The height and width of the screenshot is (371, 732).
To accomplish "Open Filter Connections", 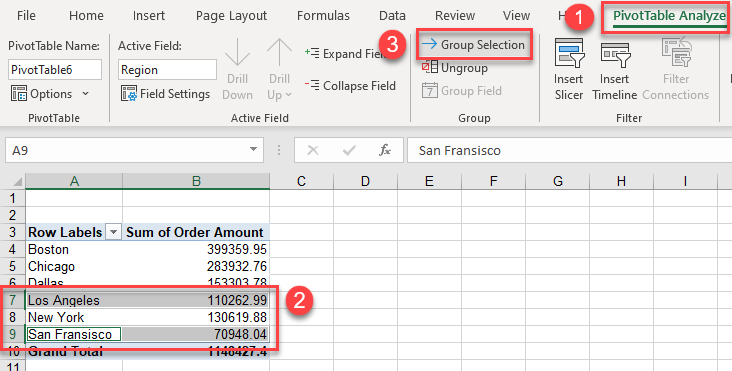I will 676,69.
